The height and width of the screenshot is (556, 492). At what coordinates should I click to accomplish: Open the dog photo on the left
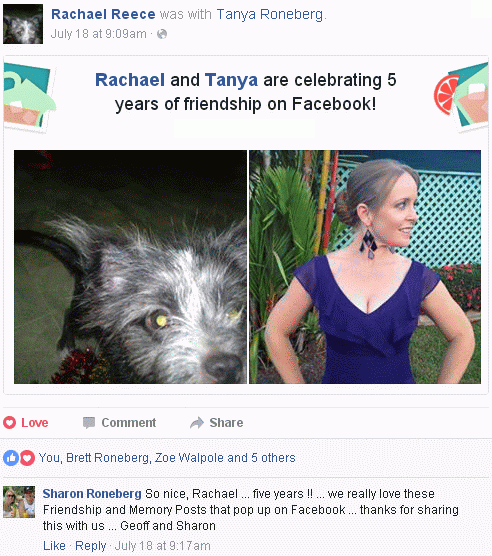130,267
